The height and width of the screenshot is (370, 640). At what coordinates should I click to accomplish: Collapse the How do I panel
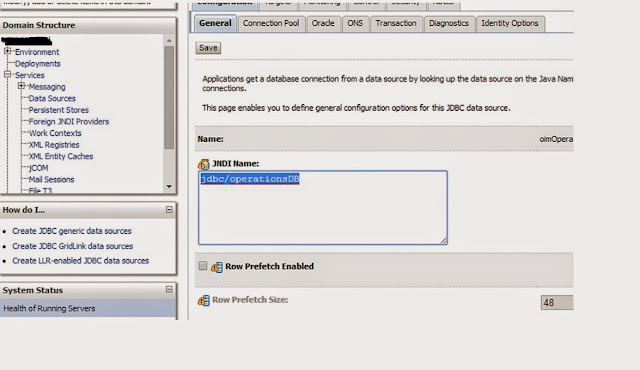pos(169,209)
